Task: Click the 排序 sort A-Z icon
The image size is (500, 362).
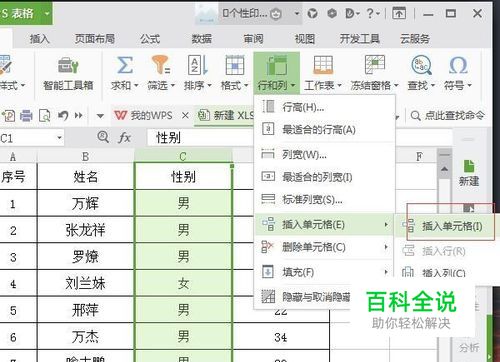Action: point(198,65)
